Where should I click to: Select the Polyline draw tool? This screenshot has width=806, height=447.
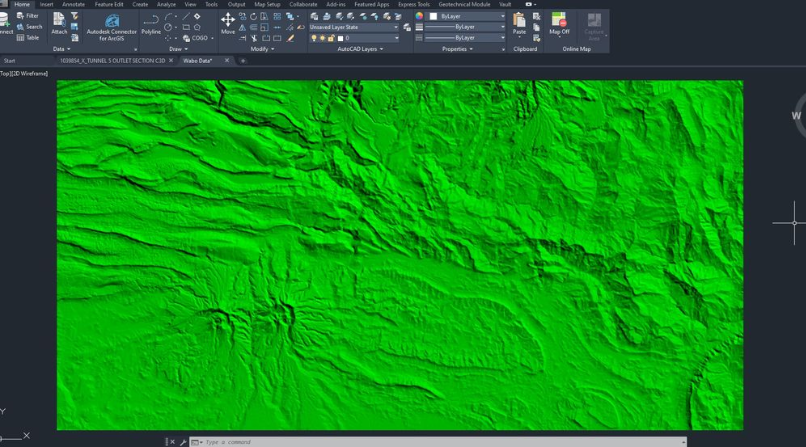click(150, 23)
